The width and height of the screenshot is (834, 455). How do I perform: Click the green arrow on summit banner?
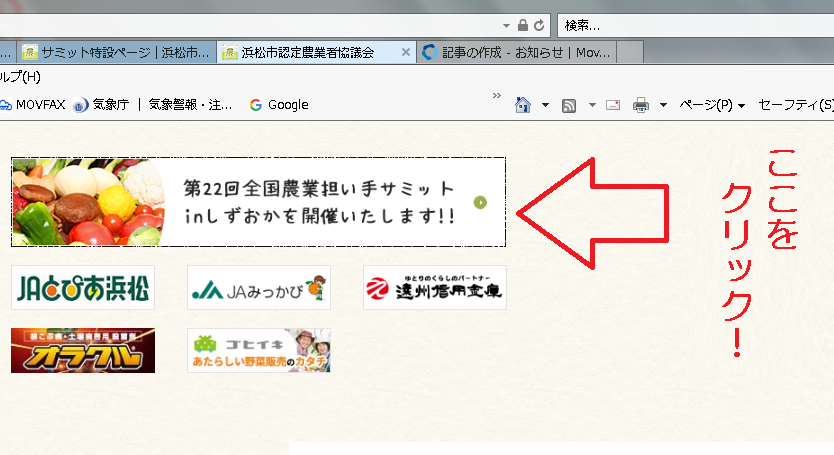[x=480, y=202]
